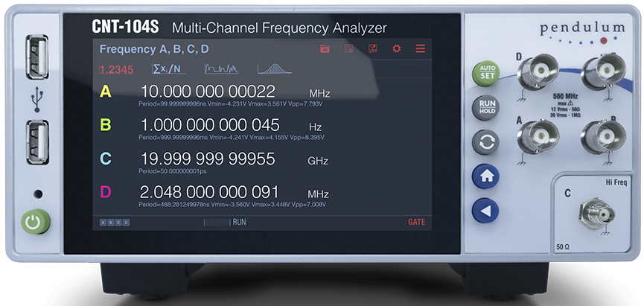Tap the file settings document icon
This screenshot has width=644, height=306.
[348, 49]
